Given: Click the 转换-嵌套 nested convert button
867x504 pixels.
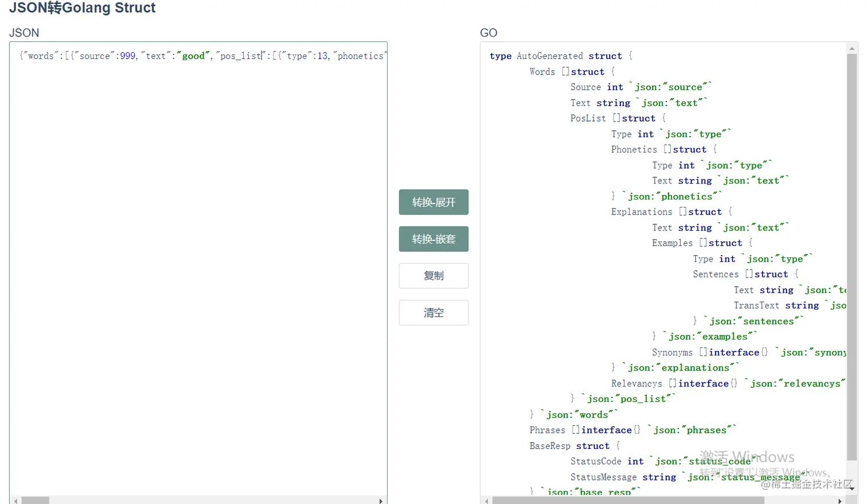Looking at the screenshot, I should coord(433,239).
